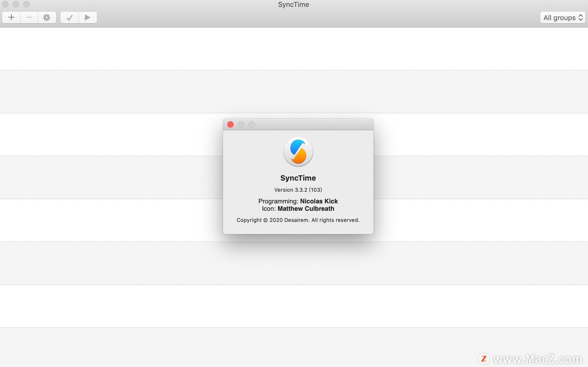Open settings with the gear toolbar icon
This screenshot has height=367, width=588.
coord(47,17)
